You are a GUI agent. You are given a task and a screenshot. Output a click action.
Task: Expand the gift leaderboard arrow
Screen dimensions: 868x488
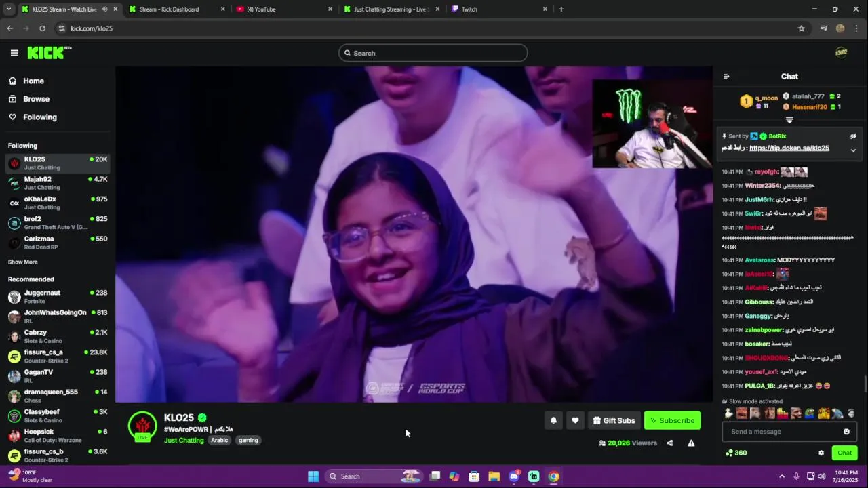[789, 120]
